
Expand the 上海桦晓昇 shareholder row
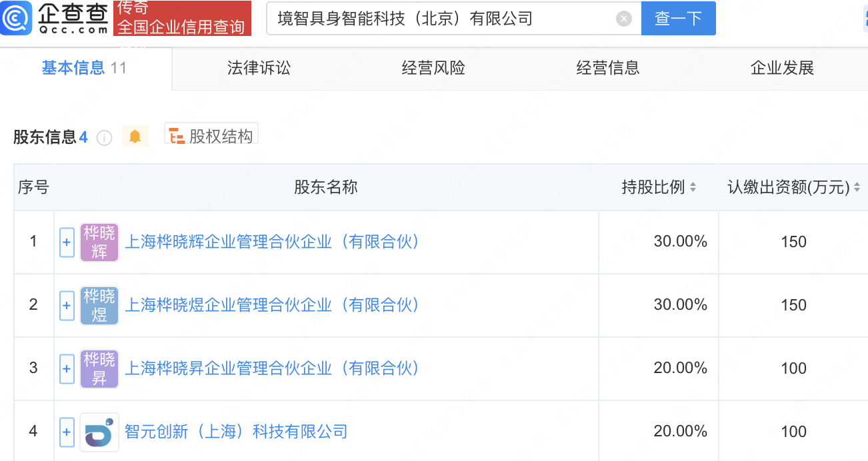tap(67, 369)
